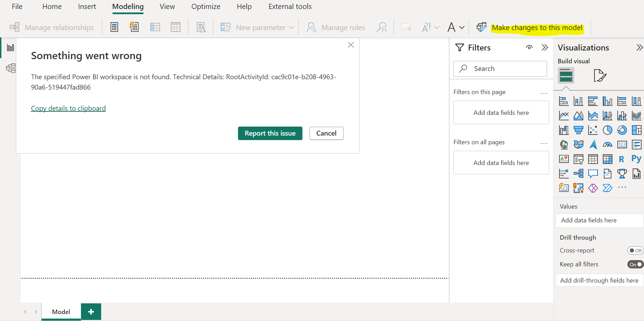Click Manage roles button

(x=336, y=27)
